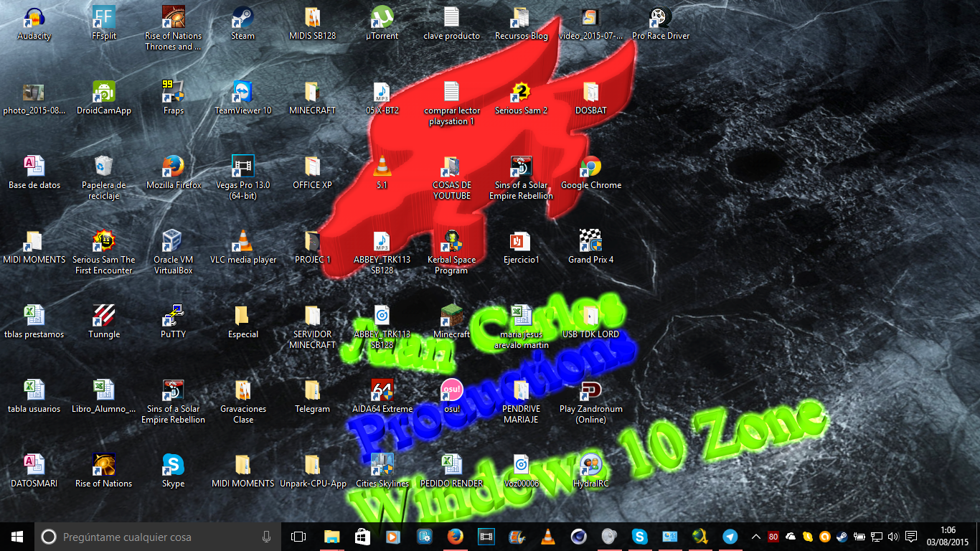Open Cinema 4D from the taskbar

[x=578, y=537]
